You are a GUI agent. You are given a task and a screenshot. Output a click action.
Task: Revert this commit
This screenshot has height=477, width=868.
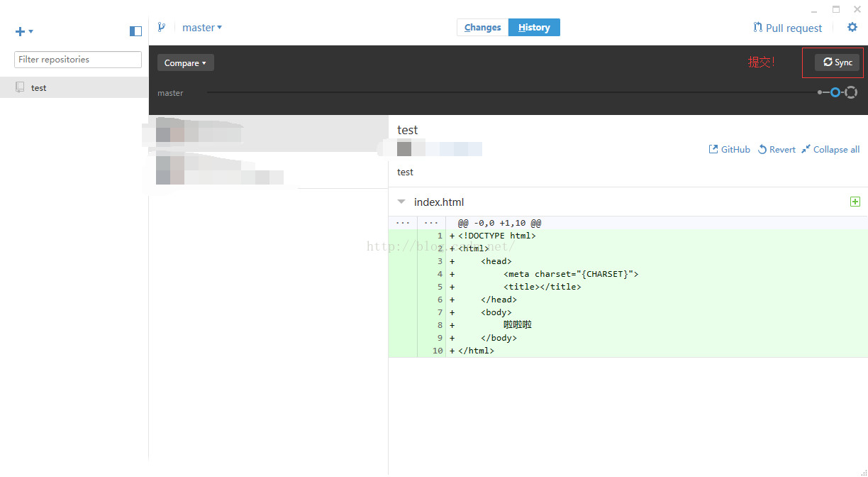(777, 149)
